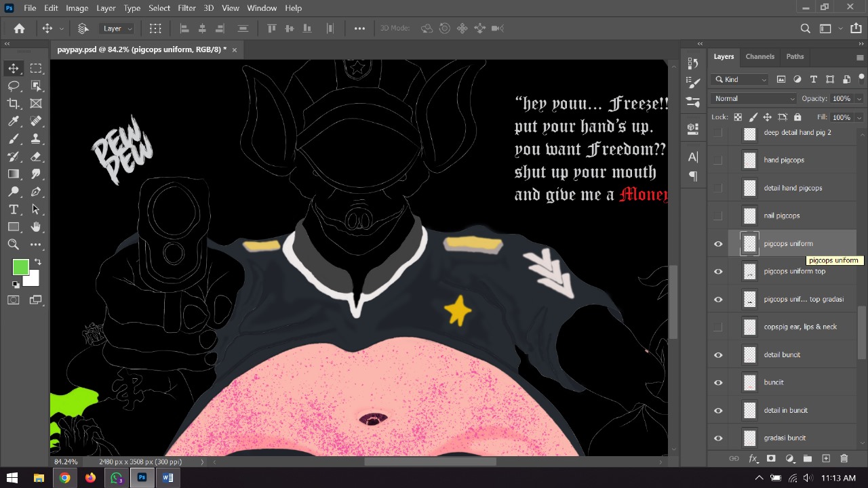Add a layer style with fx button
Viewport: 868px width, 488px height.
click(x=753, y=459)
